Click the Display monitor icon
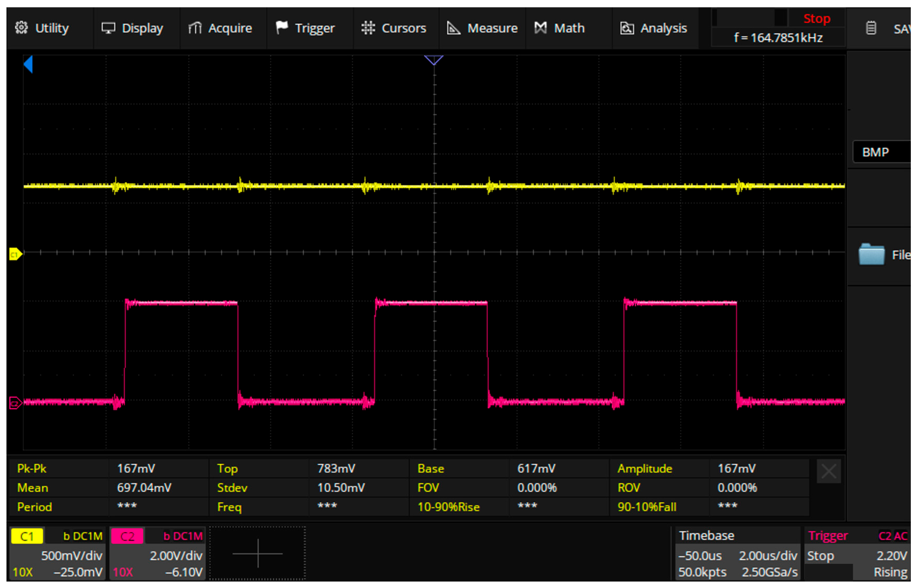Viewport: 917px width, 588px height. [x=108, y=28]
